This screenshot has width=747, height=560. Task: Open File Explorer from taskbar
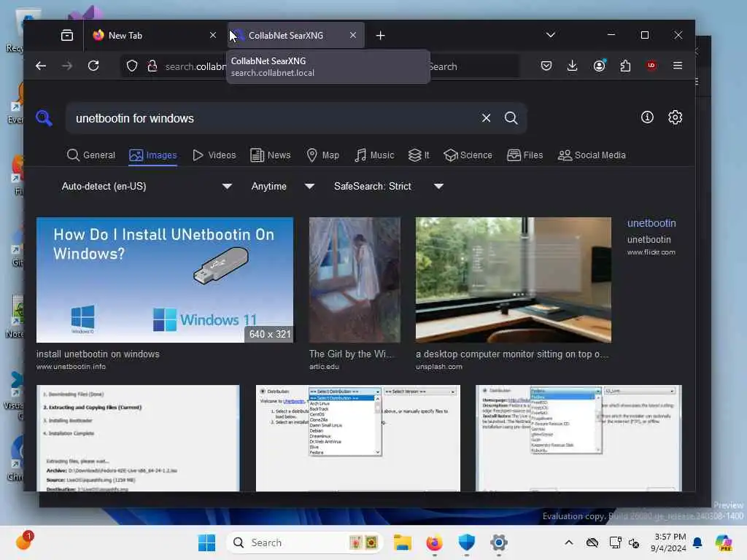coord(402,542)
